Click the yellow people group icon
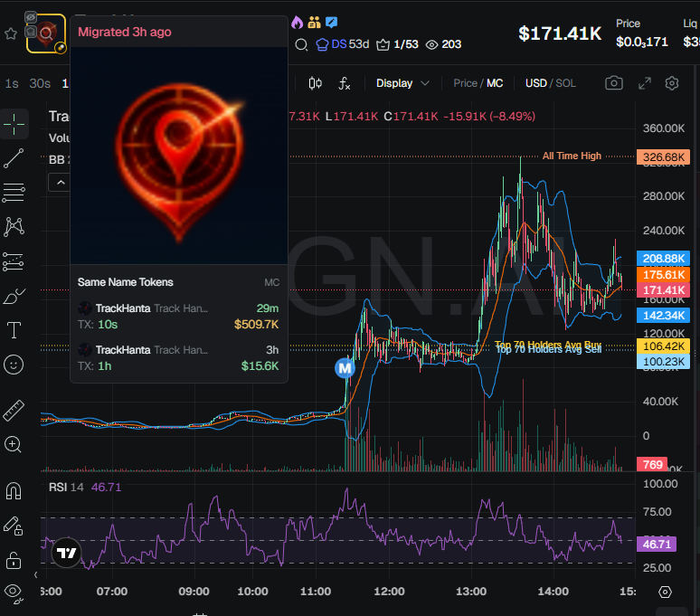Image resolution: width=700 pixels, height=616 pixels. (315, 22)
